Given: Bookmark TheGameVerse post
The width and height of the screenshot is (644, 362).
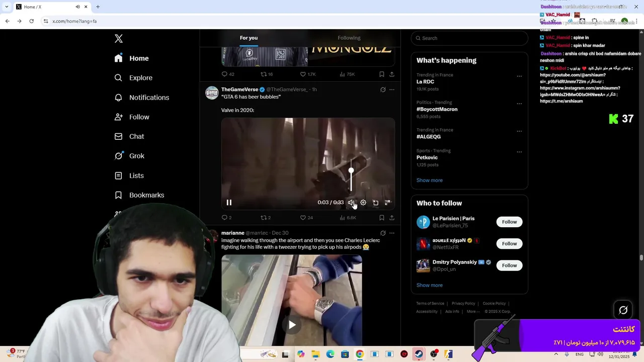Looking at the screenshot, I should point(382,218).
